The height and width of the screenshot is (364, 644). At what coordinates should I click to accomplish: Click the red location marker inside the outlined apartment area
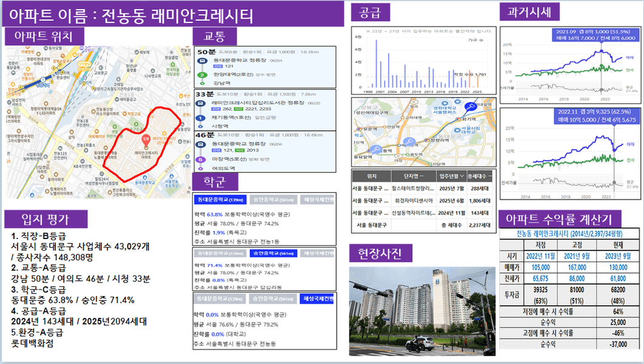(x=146, y=141)
